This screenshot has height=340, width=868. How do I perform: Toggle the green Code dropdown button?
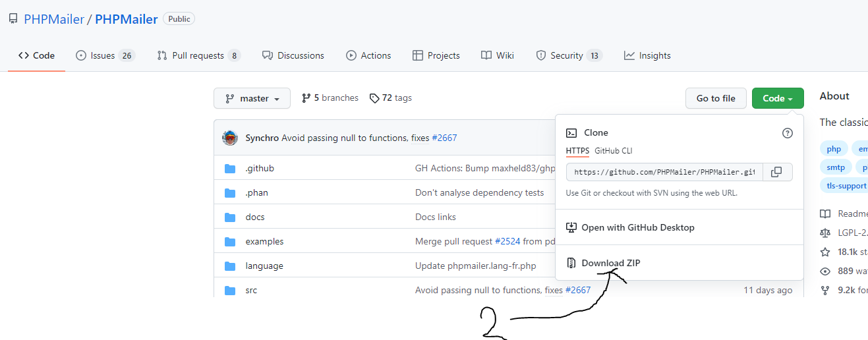click(x=778, y=98)
